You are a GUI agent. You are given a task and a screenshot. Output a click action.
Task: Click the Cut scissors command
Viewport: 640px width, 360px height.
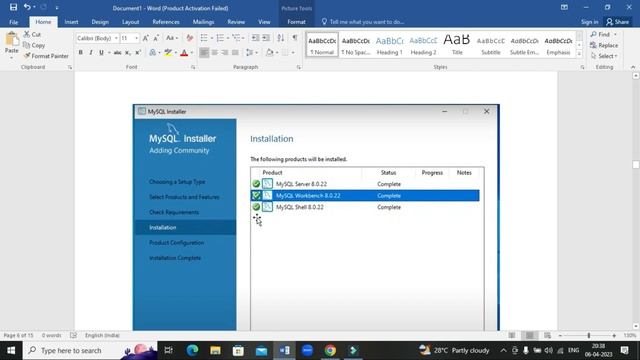pyautogui.click(x=32, y=34)
